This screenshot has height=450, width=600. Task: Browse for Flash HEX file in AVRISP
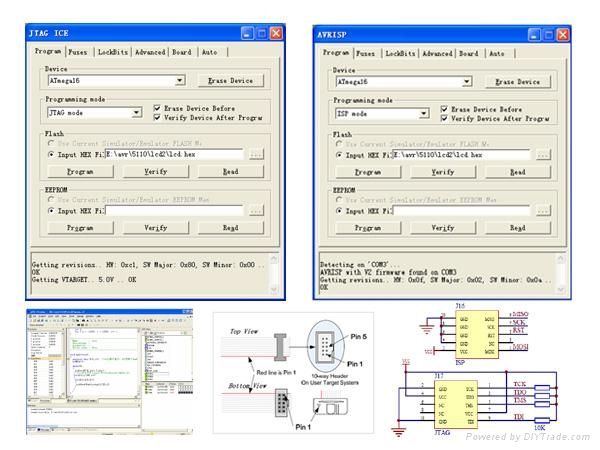point(543,155)
